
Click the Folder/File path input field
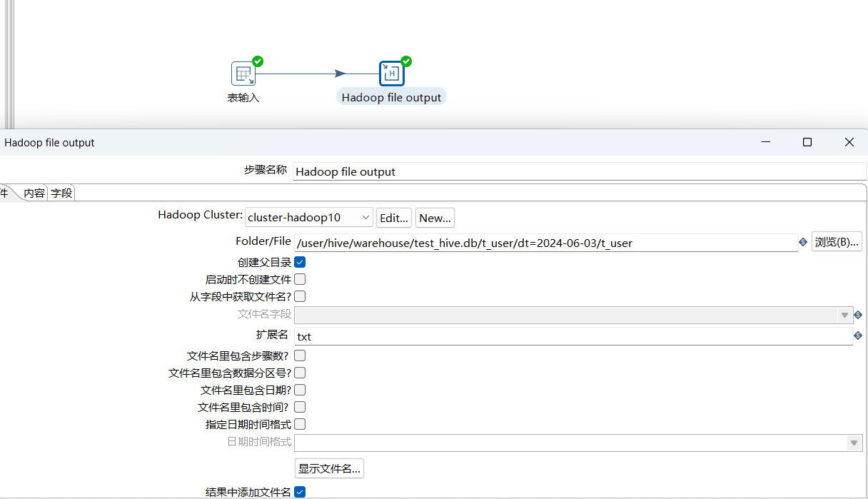546,243
